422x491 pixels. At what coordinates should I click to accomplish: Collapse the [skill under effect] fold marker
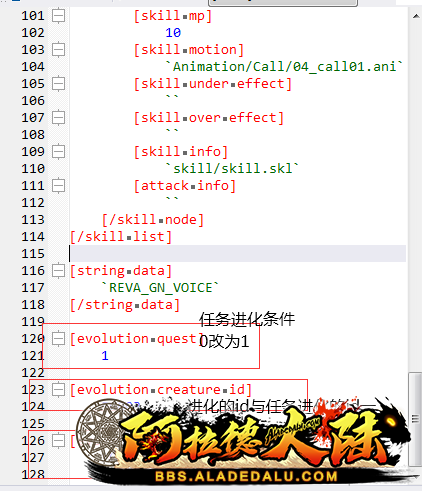[58, 84]
